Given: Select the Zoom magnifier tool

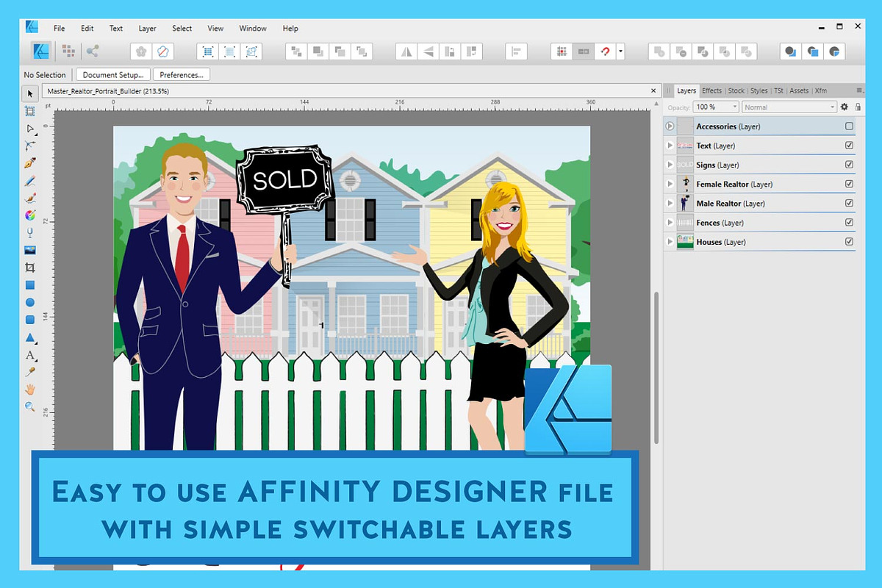Looking at the screenshot, I should (x=30, y=406).
